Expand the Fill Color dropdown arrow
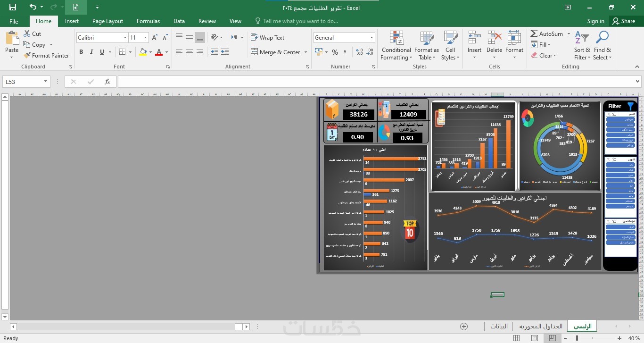644x343 pixels. pyautogui.click(x=150, y=52)
